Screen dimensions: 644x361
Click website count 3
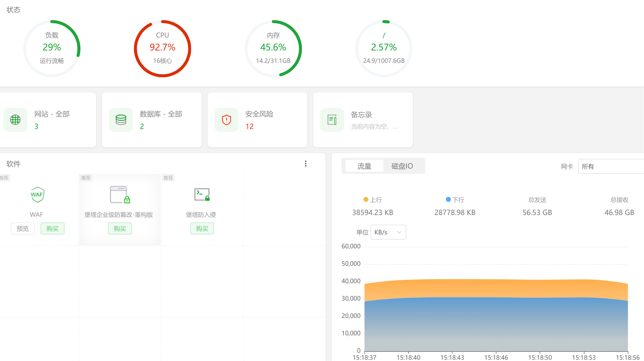[x=36, y=127]
